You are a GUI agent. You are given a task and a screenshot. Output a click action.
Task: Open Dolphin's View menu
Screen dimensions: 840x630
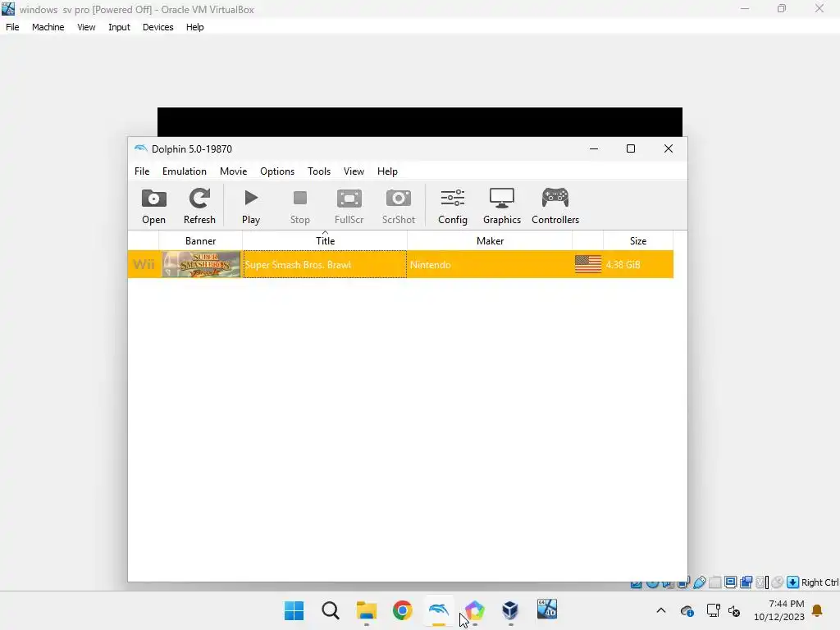pyautogui.click(x=354, y=171)
